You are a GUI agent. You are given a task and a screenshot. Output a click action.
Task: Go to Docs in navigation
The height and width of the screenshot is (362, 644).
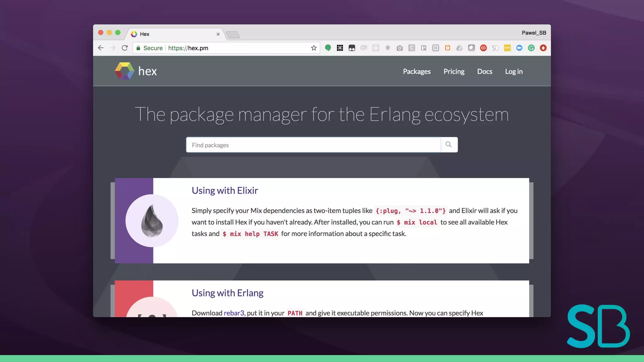[x=485, y=71]
